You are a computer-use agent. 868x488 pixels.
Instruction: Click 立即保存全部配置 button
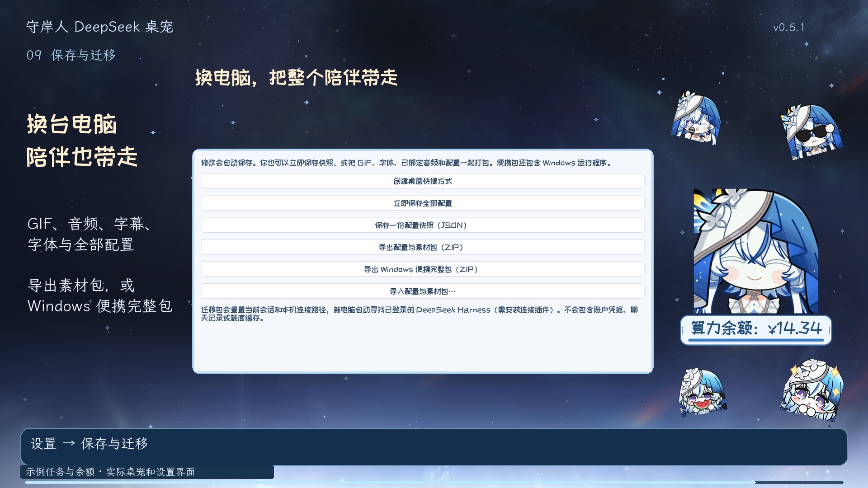[422, 203]
